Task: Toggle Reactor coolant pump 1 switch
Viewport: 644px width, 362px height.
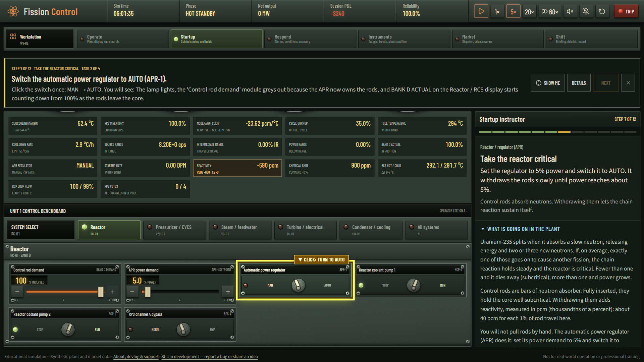Action: tap(414, 285)
